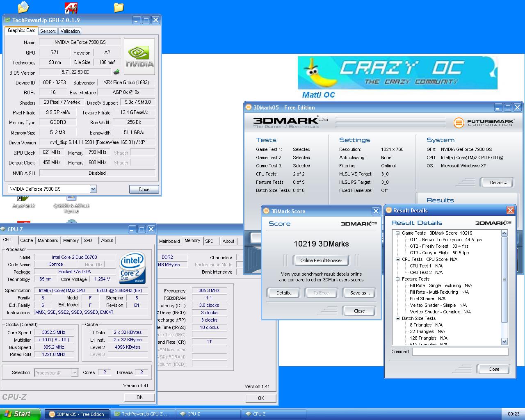
Task: Collapse the Feature Tests tree node
Action: coord(397,279)
